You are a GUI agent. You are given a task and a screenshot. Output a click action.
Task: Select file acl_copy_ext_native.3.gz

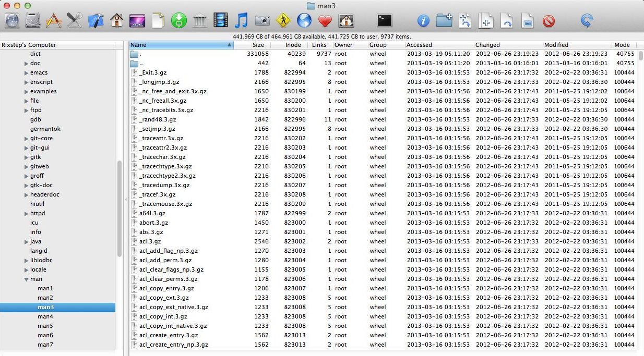(383, 307)
